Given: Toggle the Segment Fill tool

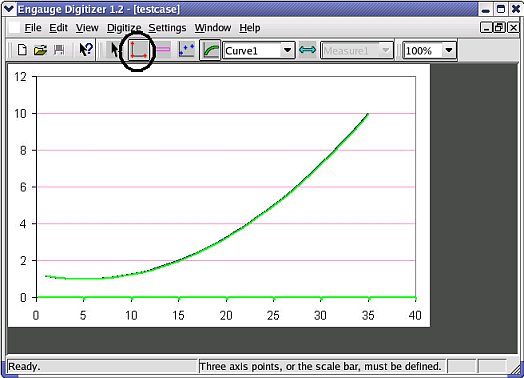Looking at the screenshot, I should [211, 50].
